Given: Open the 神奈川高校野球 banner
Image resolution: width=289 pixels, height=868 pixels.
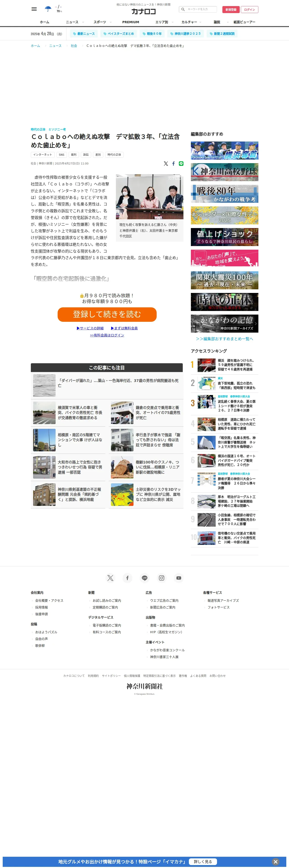Looking at the screenshot, I should tap(224, 172).
